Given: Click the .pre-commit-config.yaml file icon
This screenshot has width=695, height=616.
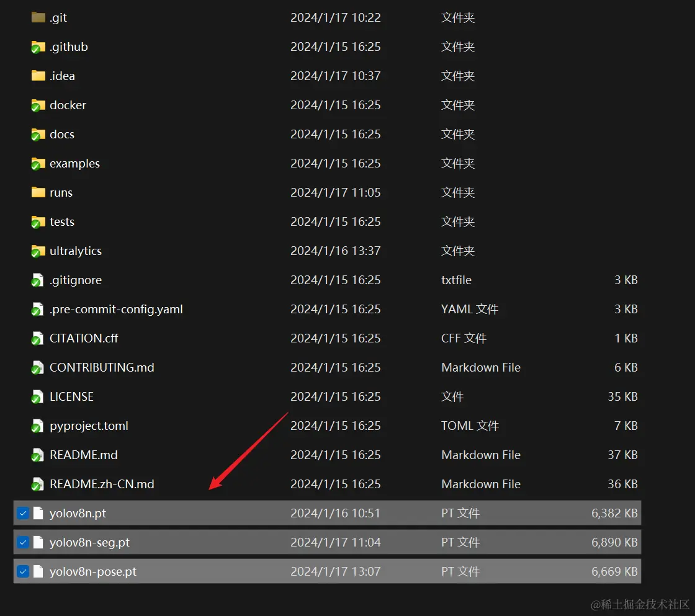Looking at the screenshot, I should tap(38, 310).
